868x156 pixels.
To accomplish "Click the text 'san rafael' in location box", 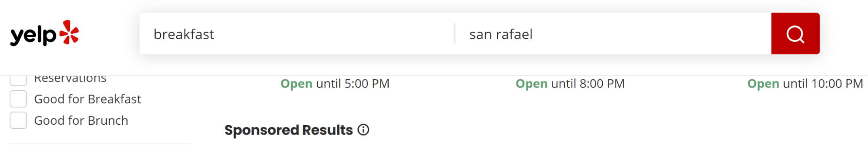I will tap(501, 34).
